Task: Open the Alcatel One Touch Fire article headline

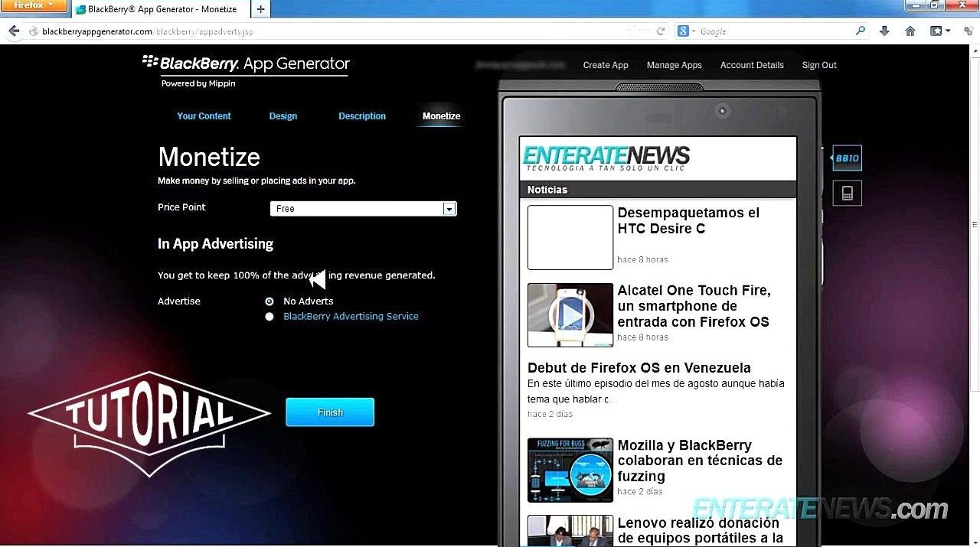Action: 694,306
